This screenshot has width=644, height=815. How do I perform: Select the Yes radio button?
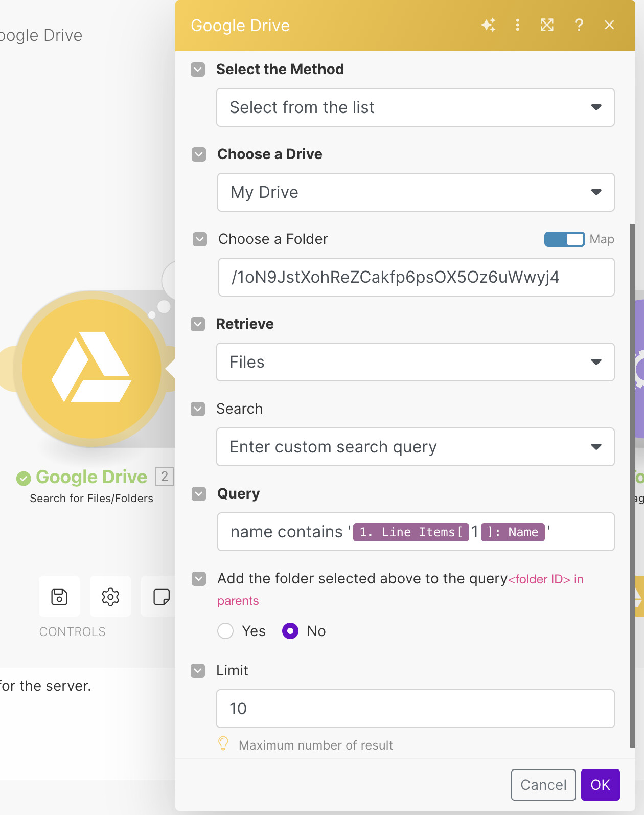point(225,631)
